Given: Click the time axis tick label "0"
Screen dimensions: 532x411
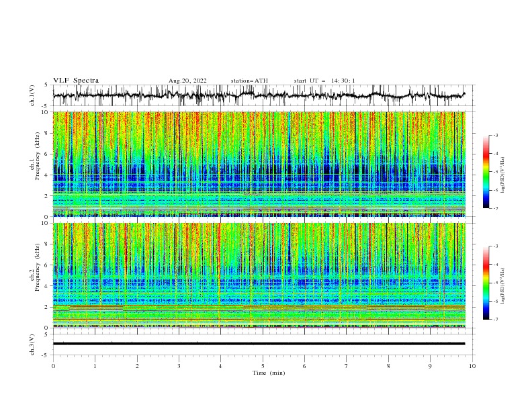Looking at the screenshot, I should (x=53, y=366).
